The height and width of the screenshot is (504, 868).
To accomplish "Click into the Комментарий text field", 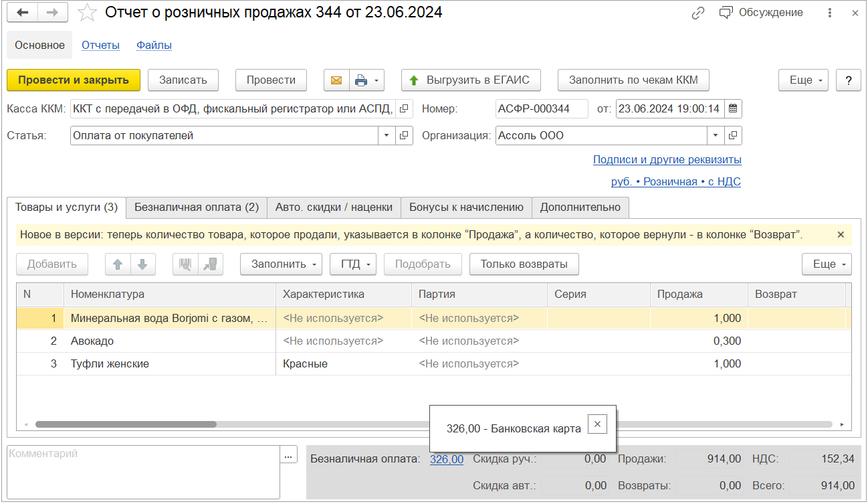I will pyautogui.click(x=143, y=472).
